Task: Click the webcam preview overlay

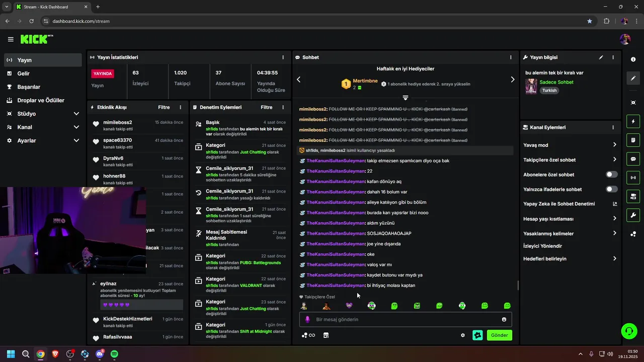Action: (73, 231)
